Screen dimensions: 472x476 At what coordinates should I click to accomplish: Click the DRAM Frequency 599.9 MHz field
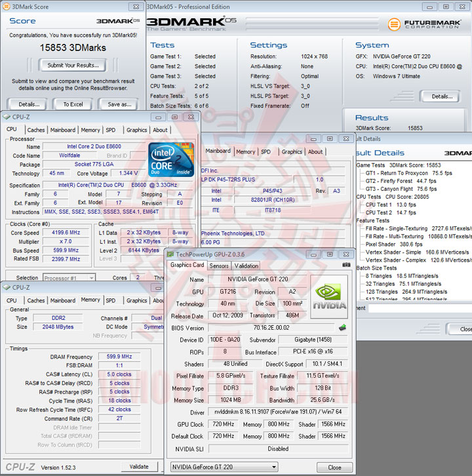(x=119, y=357)
